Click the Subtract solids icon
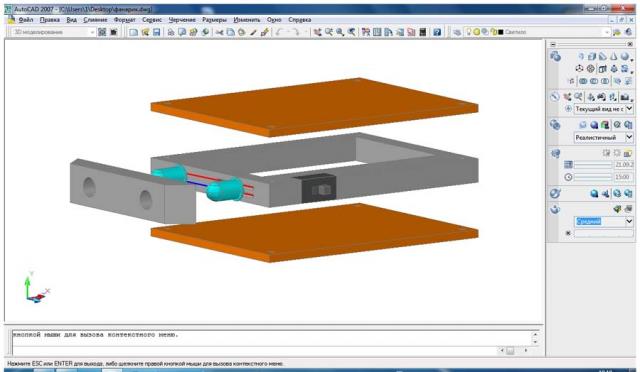 (x=594, y=81)
